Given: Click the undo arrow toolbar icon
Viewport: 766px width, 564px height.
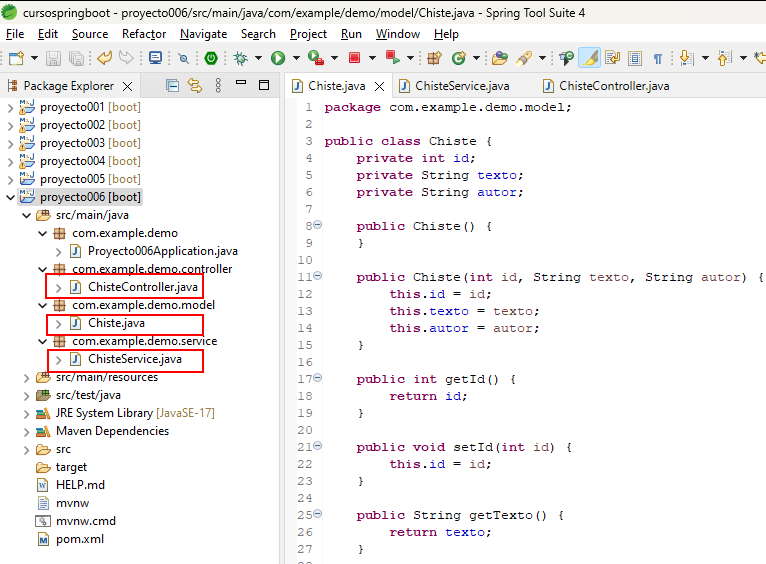Looking at the screenshot, I should (x=104, y=58).
